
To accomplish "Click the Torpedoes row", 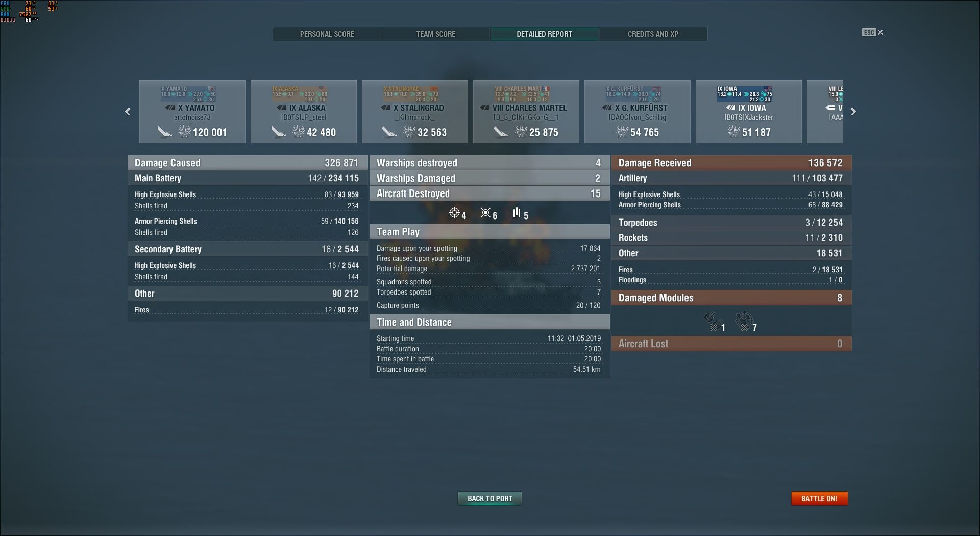I will 731,223.
